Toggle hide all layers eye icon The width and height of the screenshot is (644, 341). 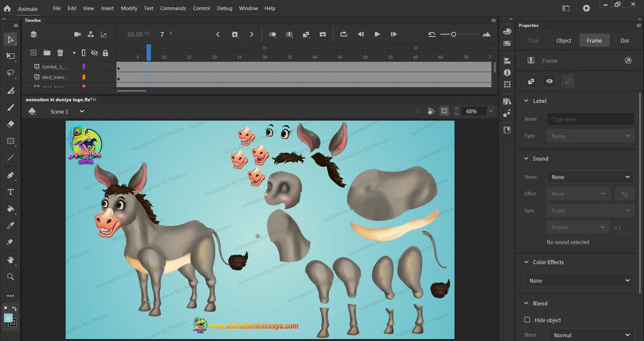click(95, 53)
